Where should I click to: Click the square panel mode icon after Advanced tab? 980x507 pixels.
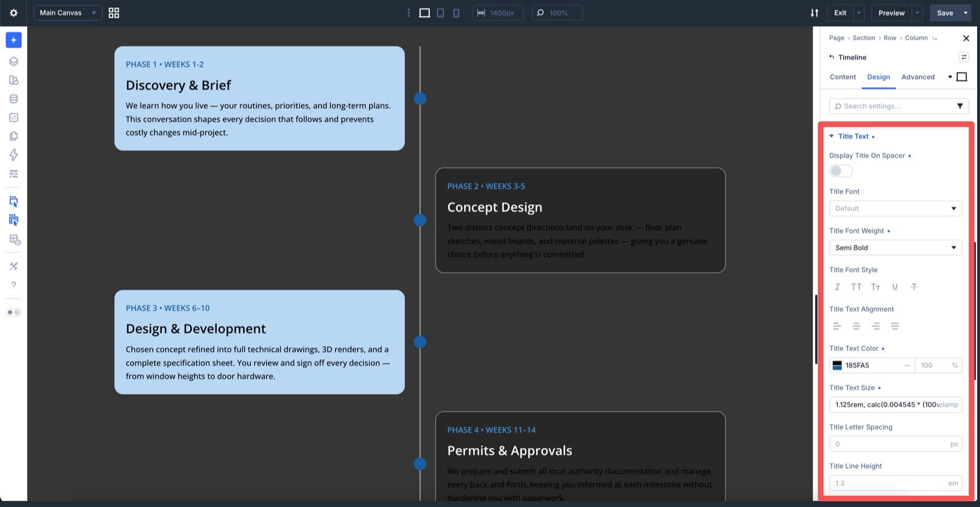coord(961,77)
